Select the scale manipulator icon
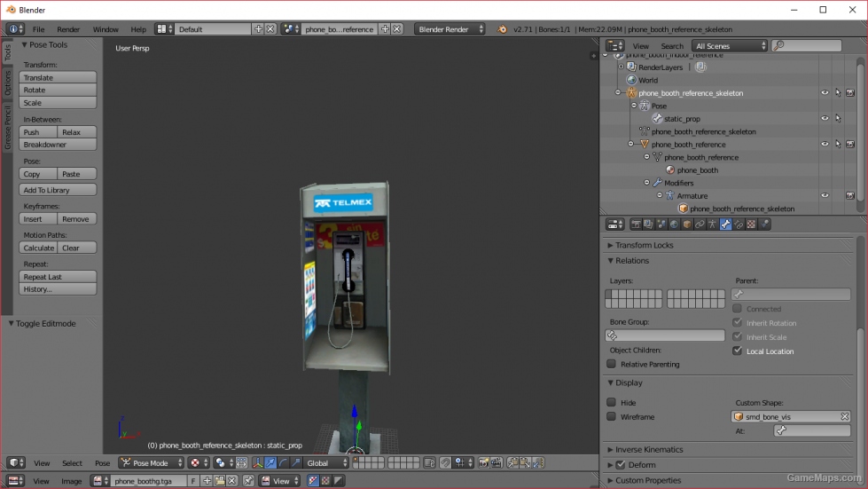Image resolution: width=868 pixels, height=489 pixels. click(x=296, y=463)
